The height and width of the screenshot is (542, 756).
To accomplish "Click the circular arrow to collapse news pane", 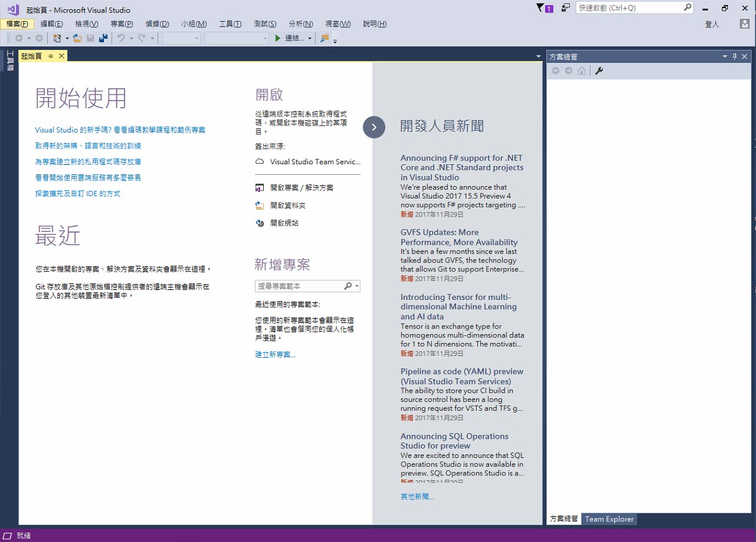I will (374, 127).
